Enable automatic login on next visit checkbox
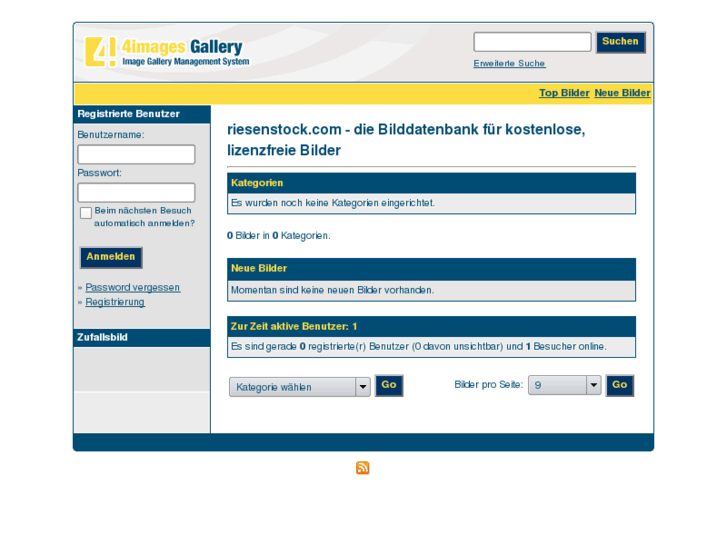The image size is (727, 545). (x=86, y=213)
